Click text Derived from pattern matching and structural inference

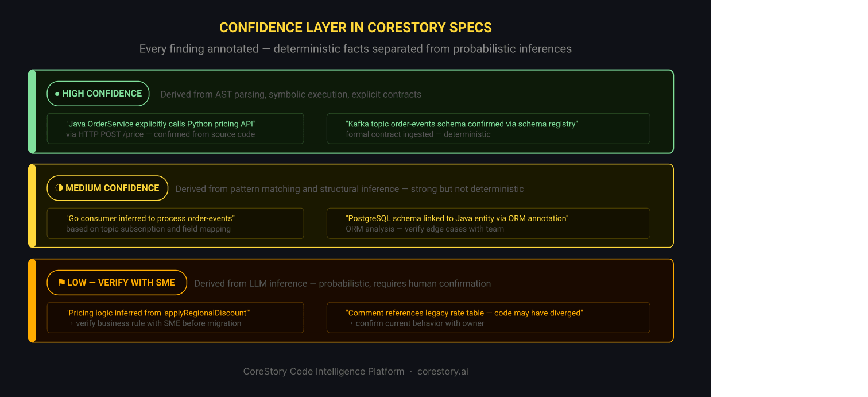point(350,189)
